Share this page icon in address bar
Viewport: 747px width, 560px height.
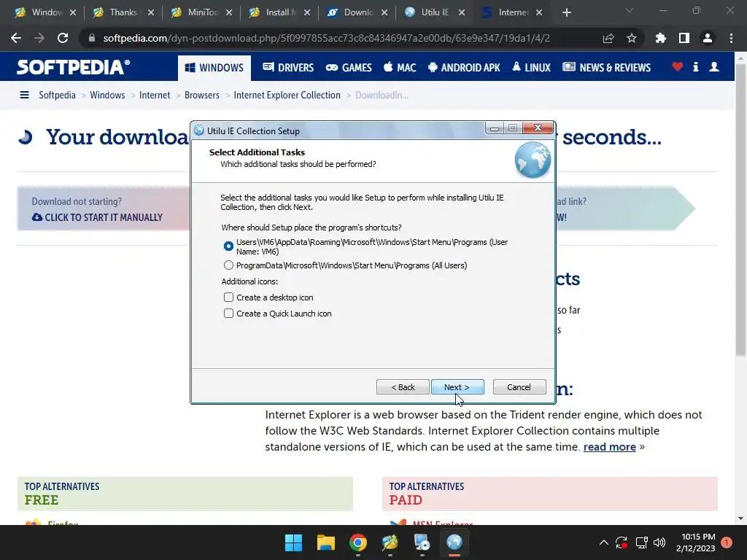pyautogui.click(x=608, y=38)
